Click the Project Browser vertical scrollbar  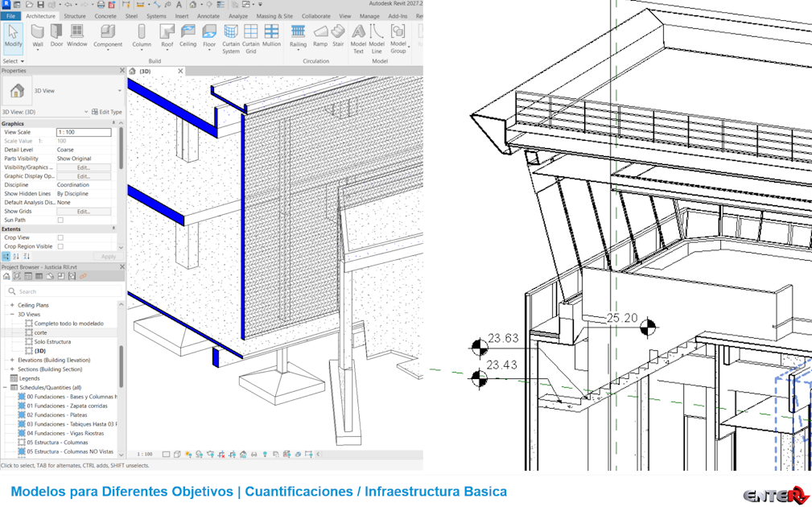[x=121, y=367]
